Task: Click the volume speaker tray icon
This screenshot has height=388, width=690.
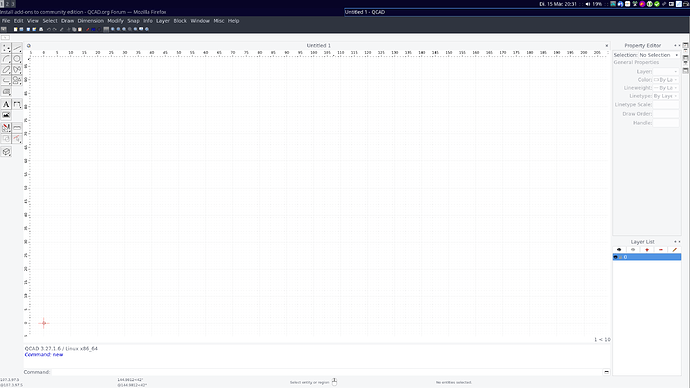Action: click(588, 4)
